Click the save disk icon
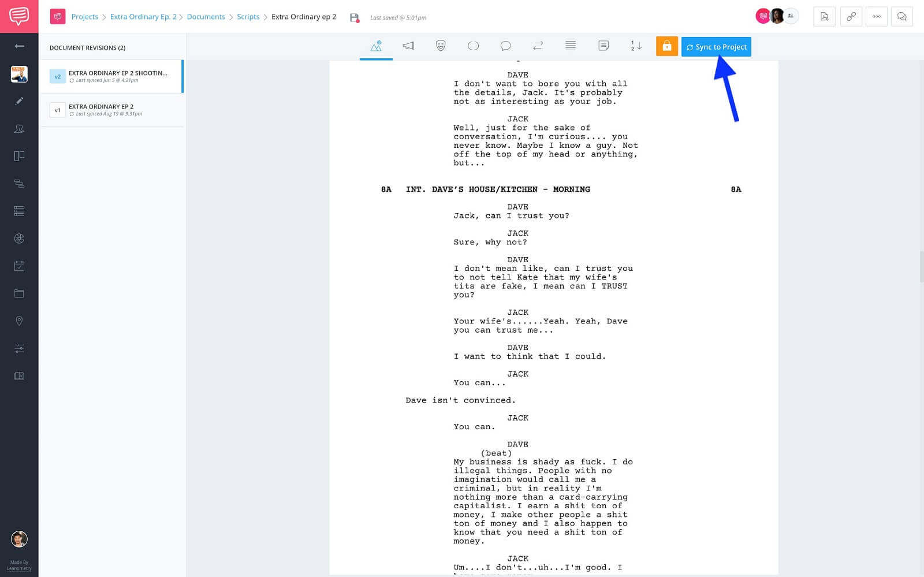The image size is (924, 577). click(354, 18)
